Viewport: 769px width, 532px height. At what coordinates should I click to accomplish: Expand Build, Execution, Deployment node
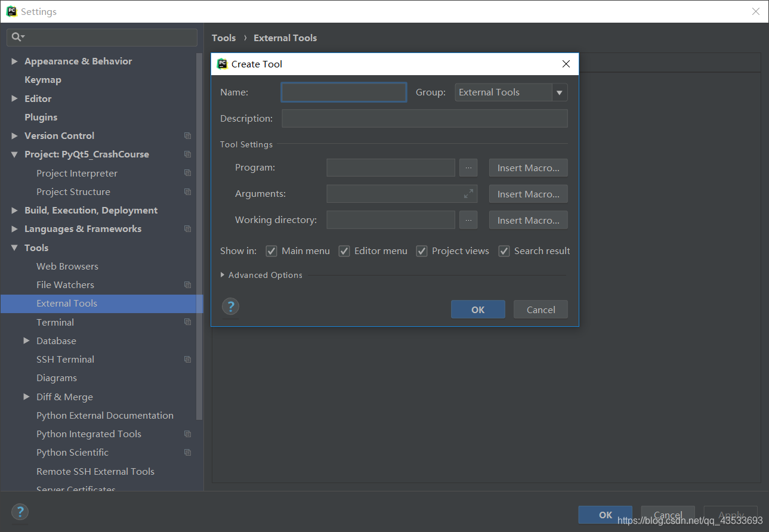[x=15, y=211]
